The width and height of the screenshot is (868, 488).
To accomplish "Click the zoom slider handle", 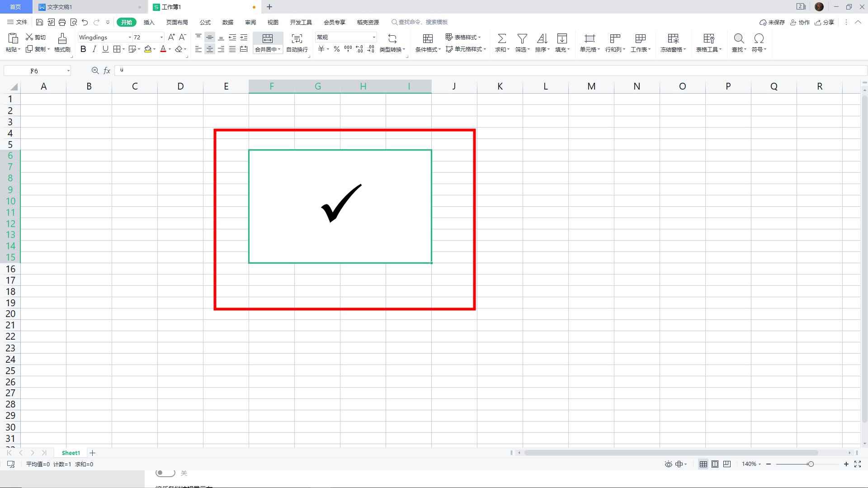I will point(811,464).
